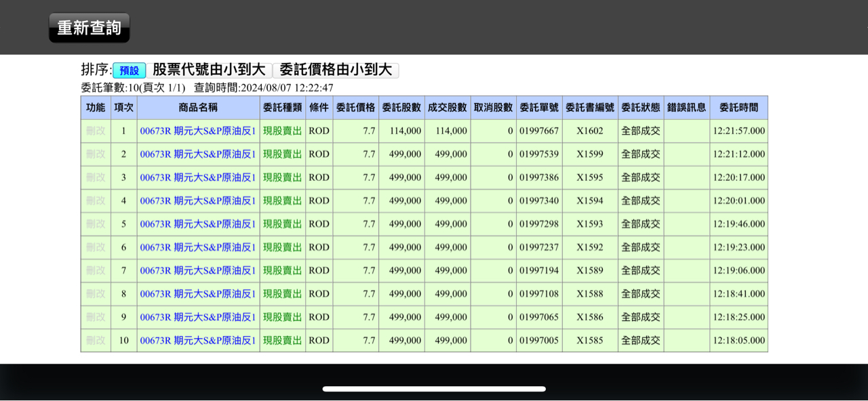Tap the iOS home indicator bar
Viewport: 868px width, 401px height.
pyautogui.click(x=434, y=389)
